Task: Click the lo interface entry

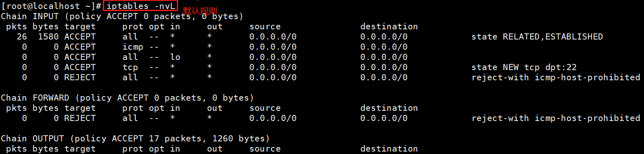Action: pyautogui.click(x=175, y=57)
